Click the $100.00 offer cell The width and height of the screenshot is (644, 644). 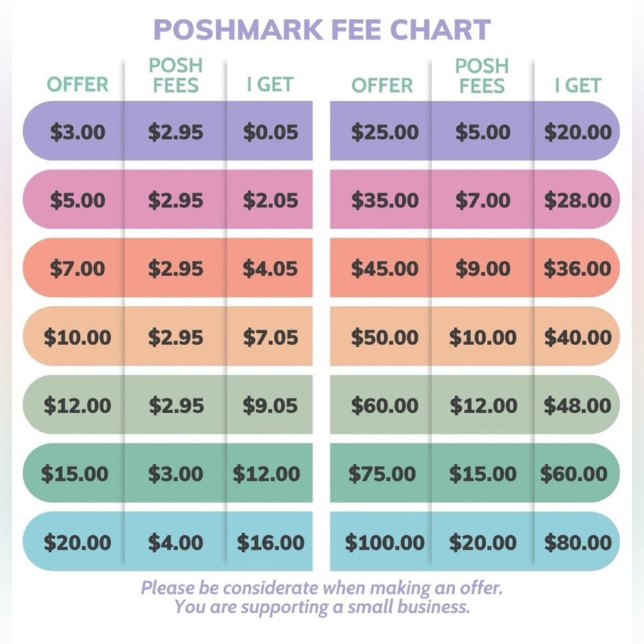click(385, 542)
